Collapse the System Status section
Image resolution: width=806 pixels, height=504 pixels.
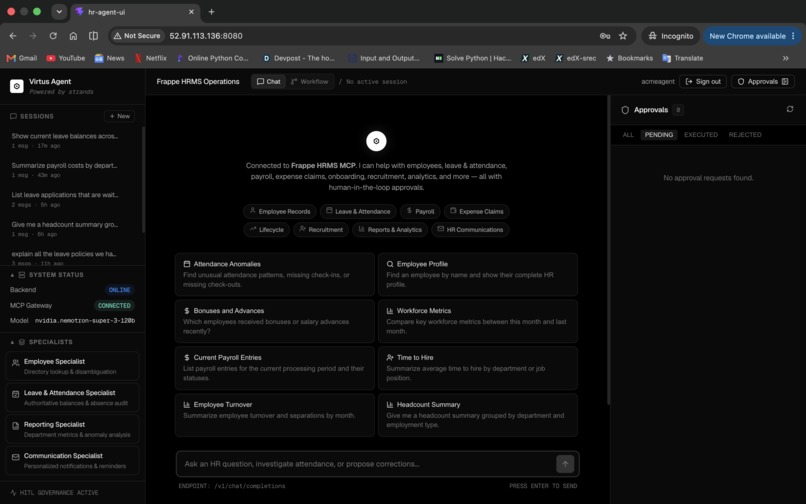point(12,275)
